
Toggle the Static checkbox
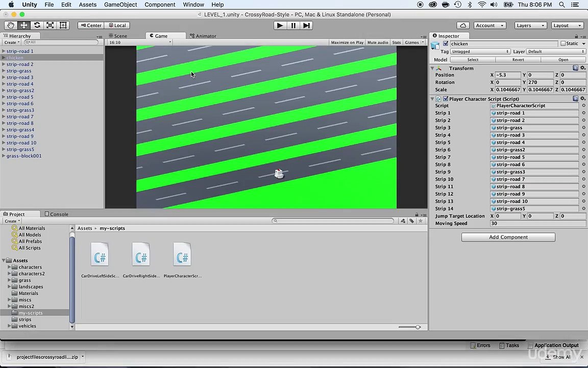click(563, 43)
